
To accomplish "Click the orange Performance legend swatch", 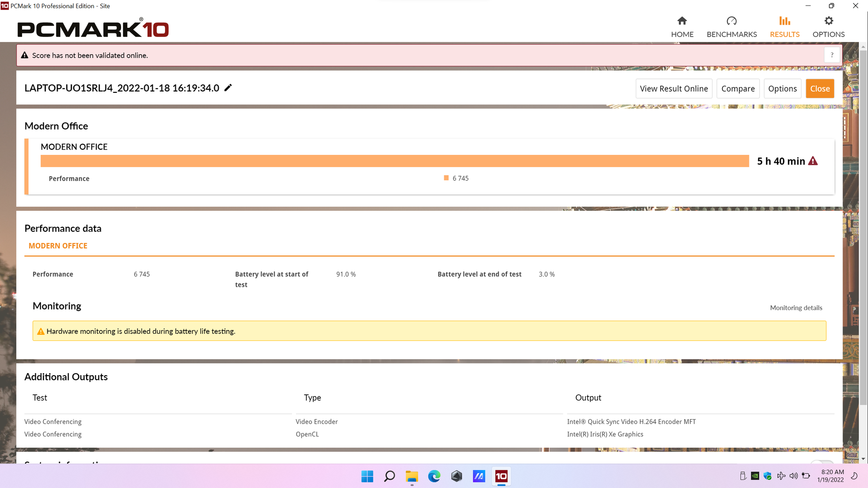I will (446, 178).
